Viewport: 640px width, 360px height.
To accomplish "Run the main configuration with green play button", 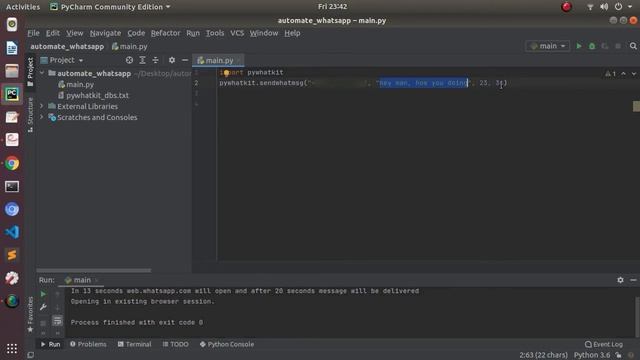I will (579, 46).
